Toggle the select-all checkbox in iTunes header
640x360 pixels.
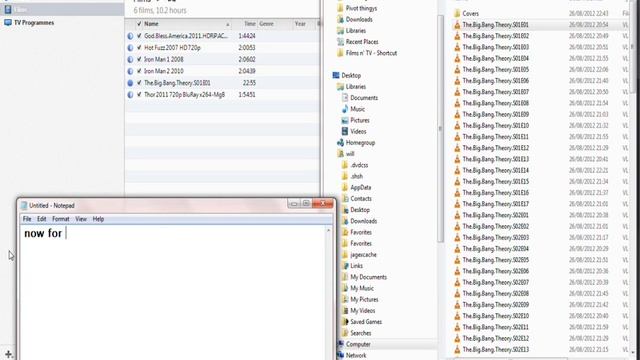click(x=139, y=24)
